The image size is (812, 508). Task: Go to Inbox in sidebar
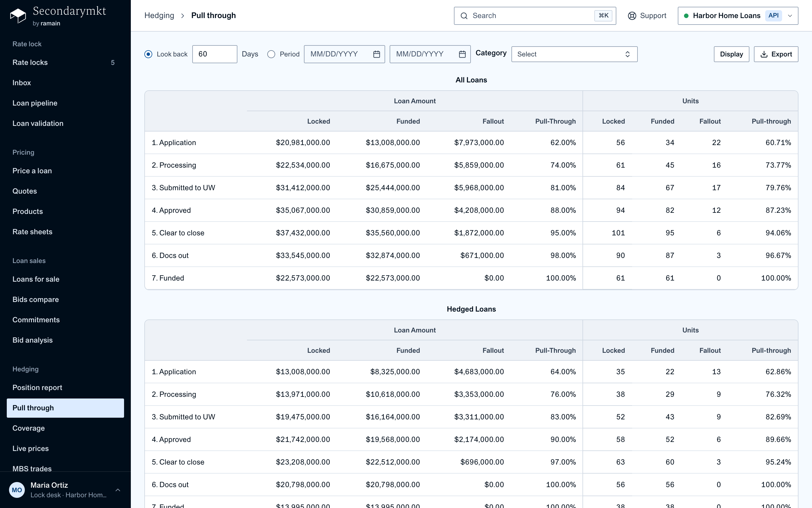[65, 83]
